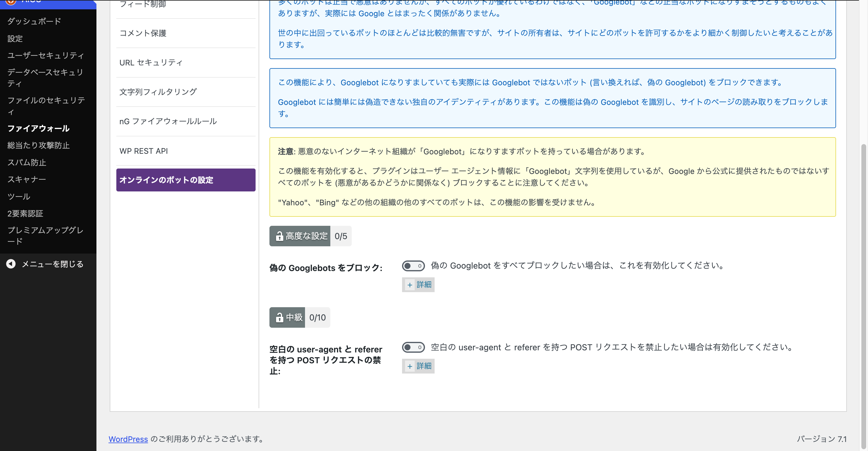Switch to コメント保護 tab
868x451 pixels.
186,33
